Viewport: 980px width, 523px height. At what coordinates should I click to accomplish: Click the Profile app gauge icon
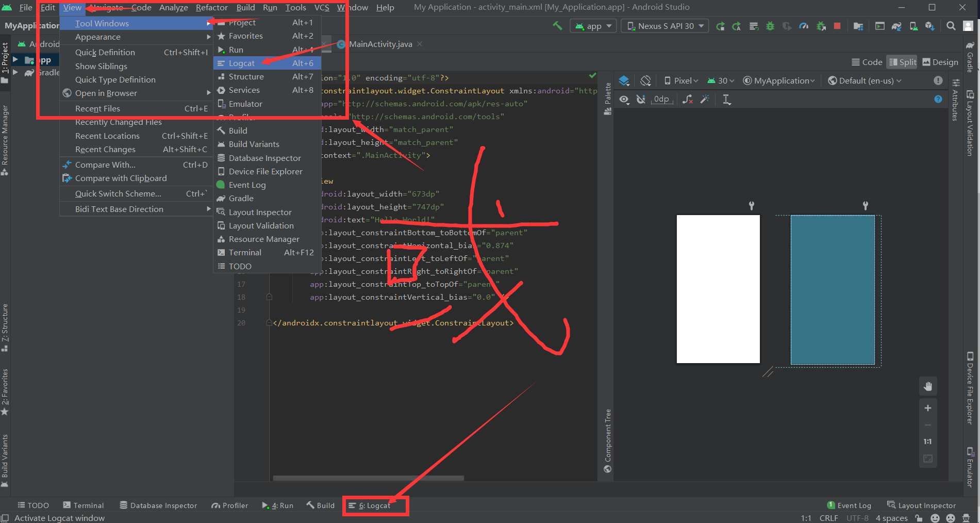tap(804, 26)
